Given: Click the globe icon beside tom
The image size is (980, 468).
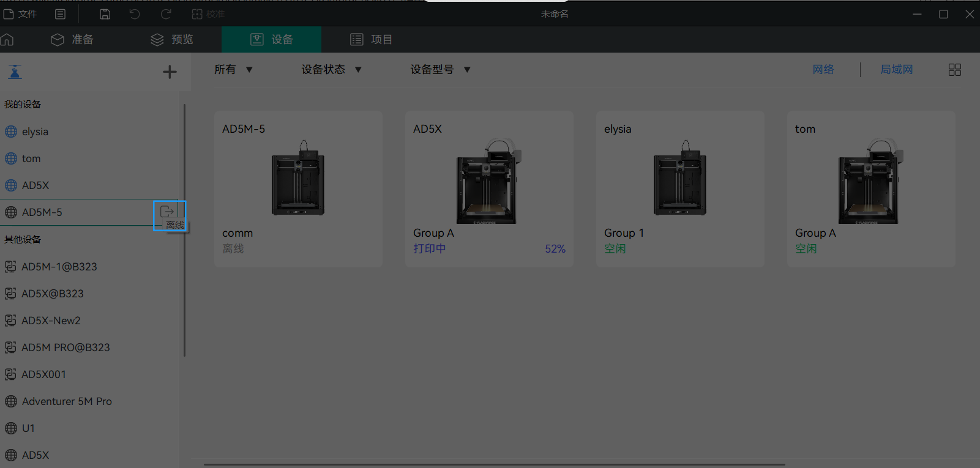Looking at the screenshot, I should click(x=11, y=158).
